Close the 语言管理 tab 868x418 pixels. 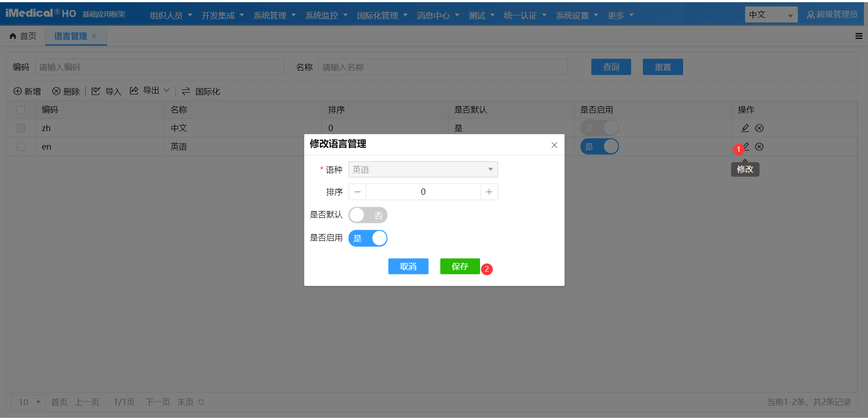94,36
